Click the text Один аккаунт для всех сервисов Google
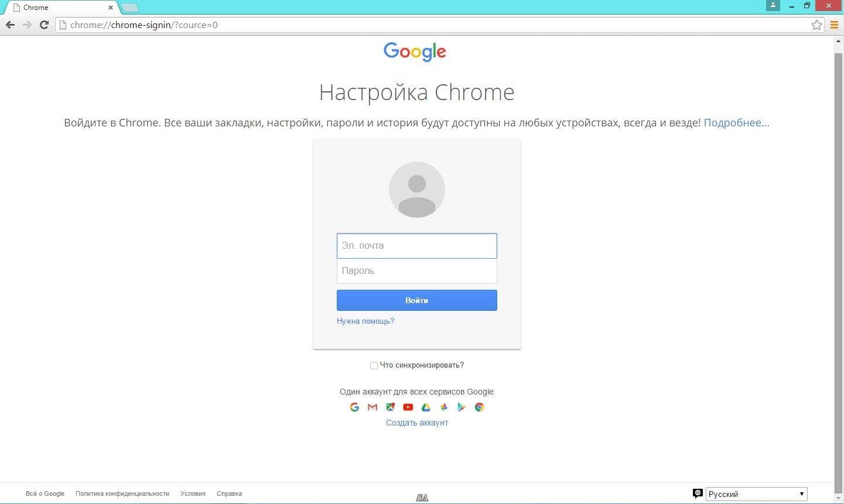Image resolution: width=844 pixels, height=504 pixels. pos(416,392)
